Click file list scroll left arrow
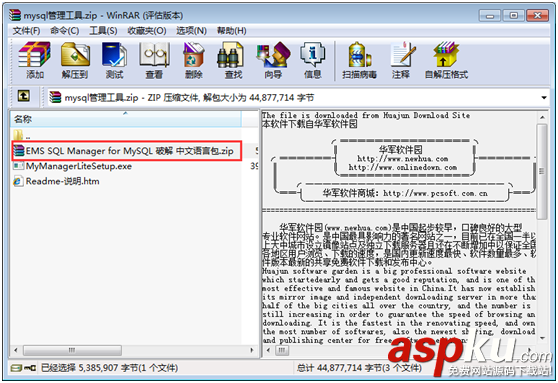 coord(16,350)
